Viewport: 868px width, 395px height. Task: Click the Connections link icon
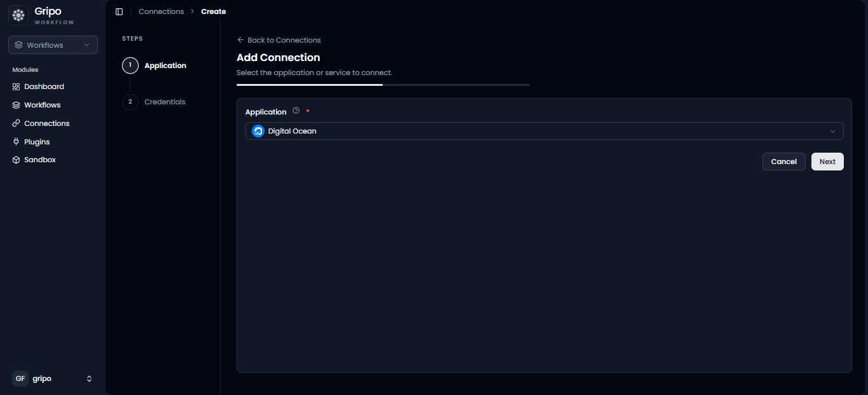point(17,123)
